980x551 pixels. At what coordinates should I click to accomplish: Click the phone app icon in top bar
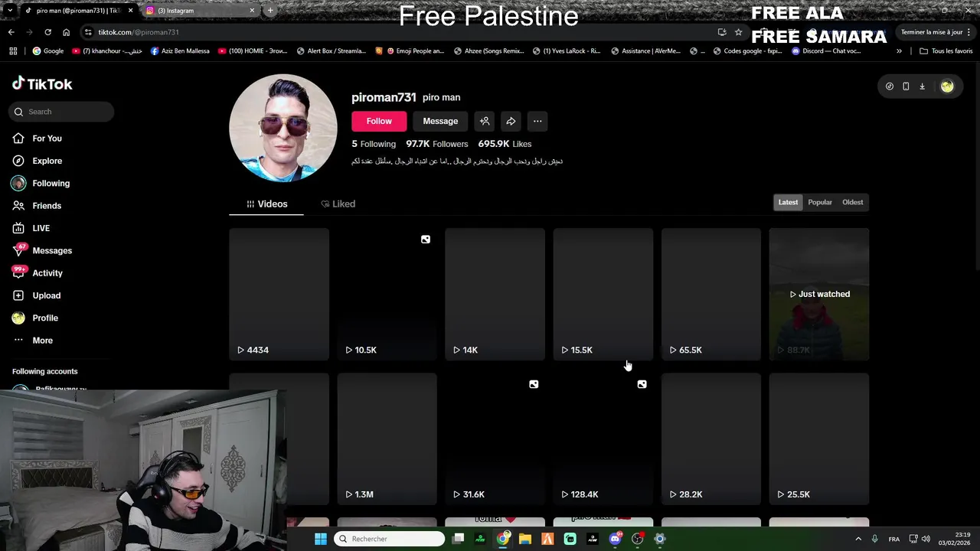(x=906, y=86)
